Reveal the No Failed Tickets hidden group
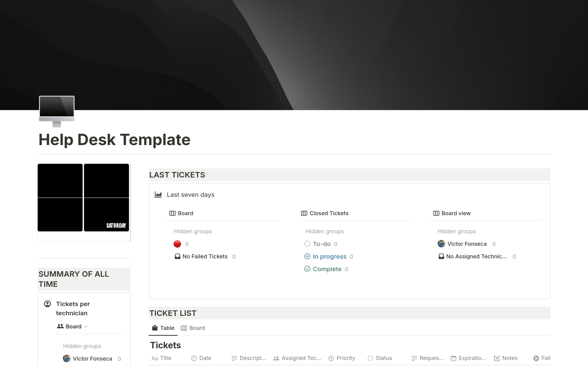The height and width of the screenshot is (367, 588). (205, 257)
